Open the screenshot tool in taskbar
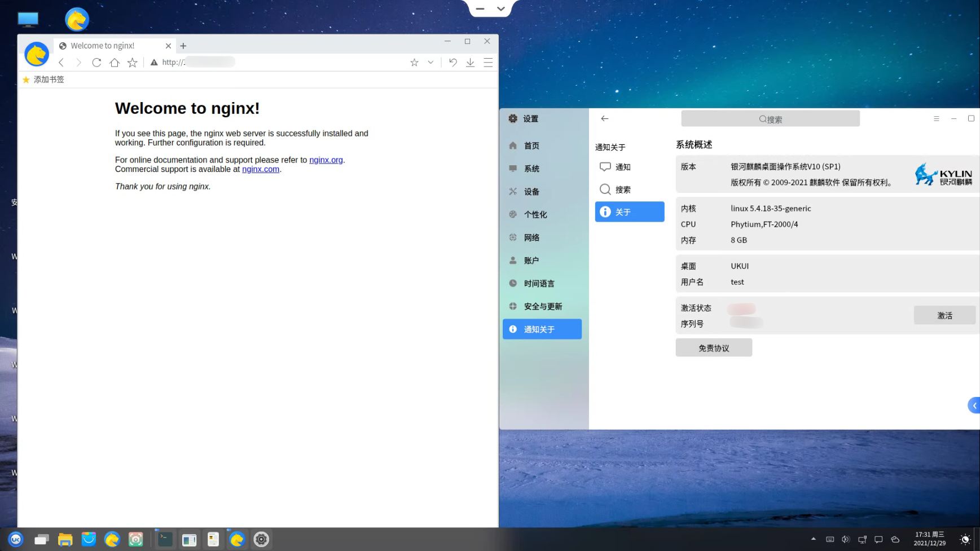This screenshot has width=980, height=551. tap(135, 540)
